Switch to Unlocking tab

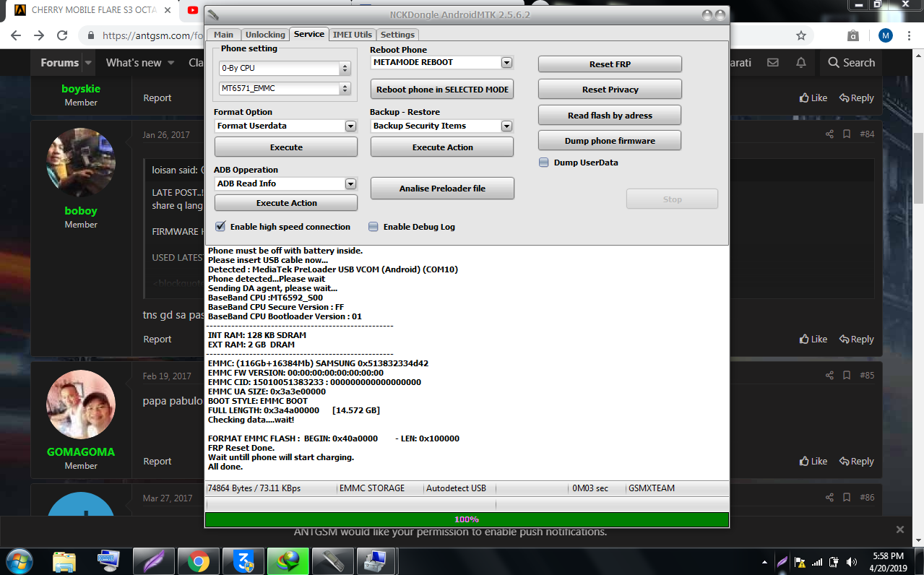pyautogui.click(x=265, y=35)
